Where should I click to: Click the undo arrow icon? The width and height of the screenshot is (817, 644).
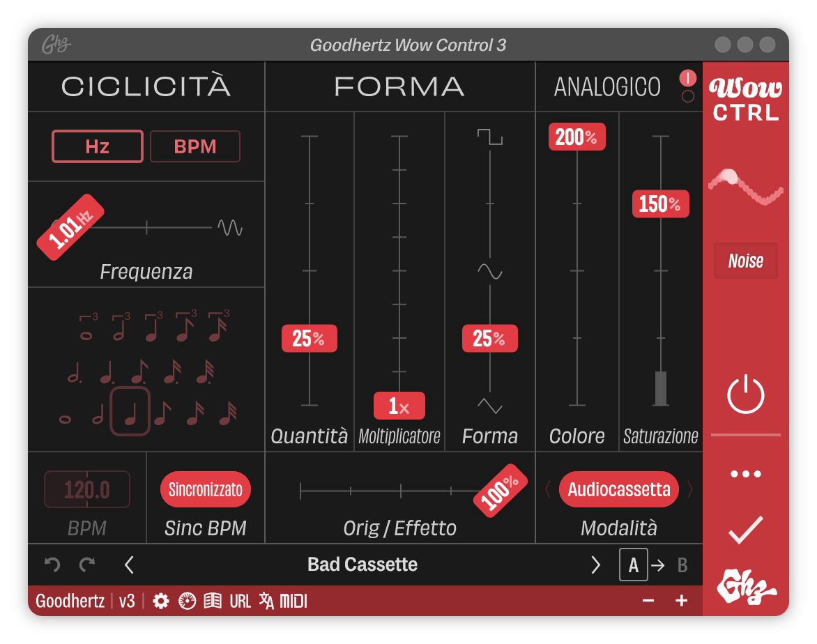coord(52,565)
